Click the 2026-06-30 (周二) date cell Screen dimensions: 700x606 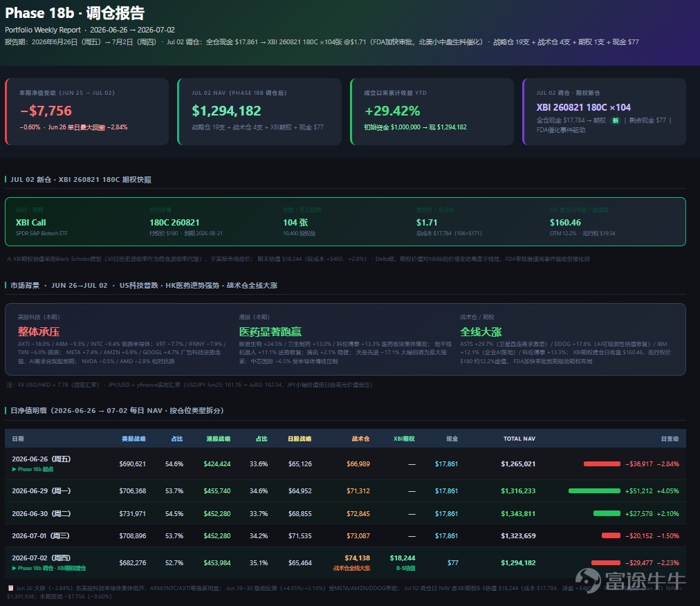pos(42,513)
